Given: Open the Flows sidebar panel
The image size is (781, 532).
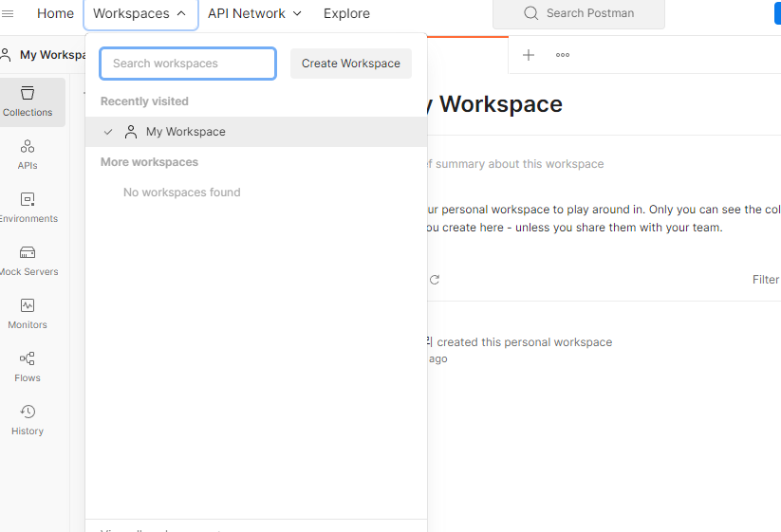Looking at the screenshot, I should pyautogui.click(x=28, y=367).
